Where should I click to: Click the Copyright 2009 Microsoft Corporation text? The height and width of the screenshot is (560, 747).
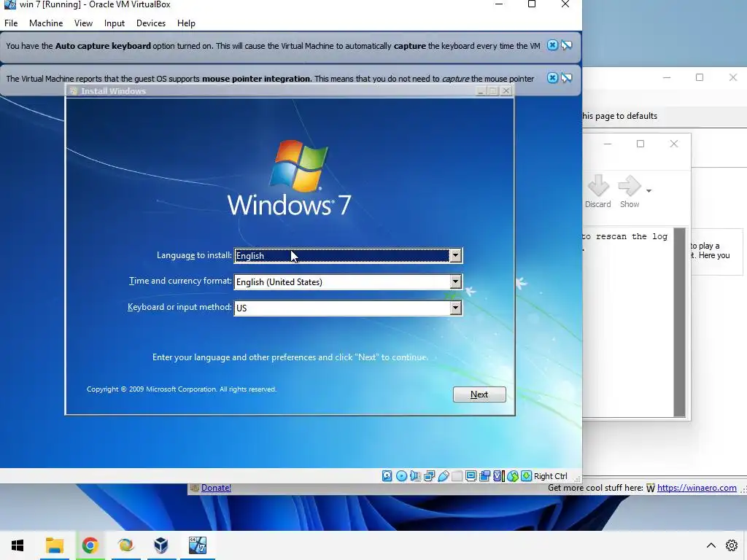click(x=182, y=389)
